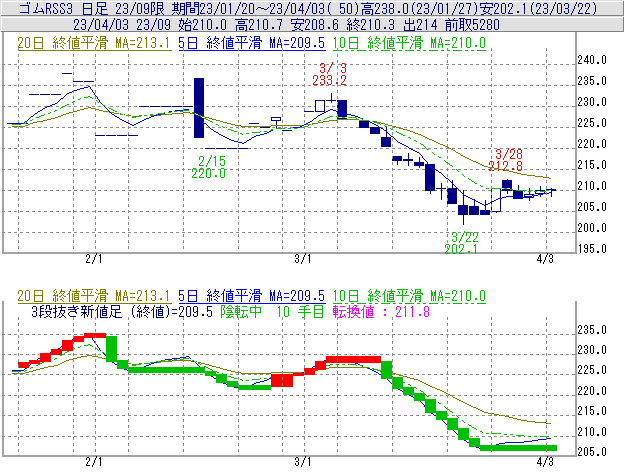The width and height of the screenshot is (624, 475).
Task: Click the 陰転中 status text
Action: 241,311
